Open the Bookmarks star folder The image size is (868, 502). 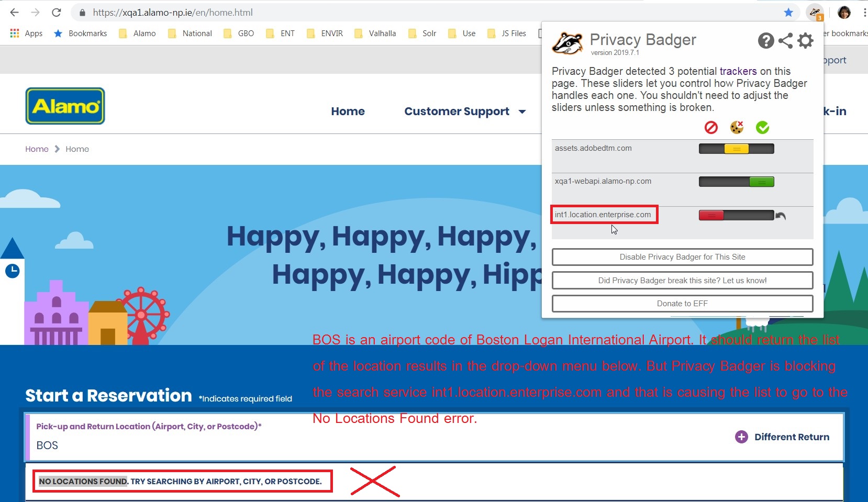(x=80, y=34)
